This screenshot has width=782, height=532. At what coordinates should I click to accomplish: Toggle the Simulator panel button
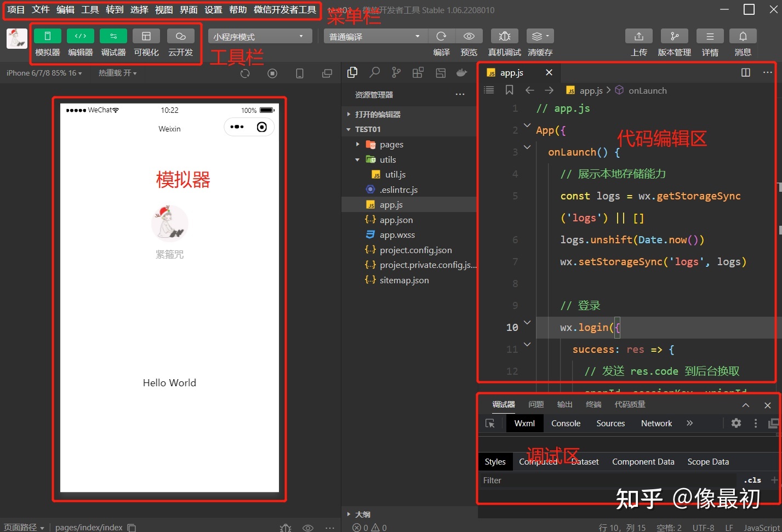(x=48, y=36)
